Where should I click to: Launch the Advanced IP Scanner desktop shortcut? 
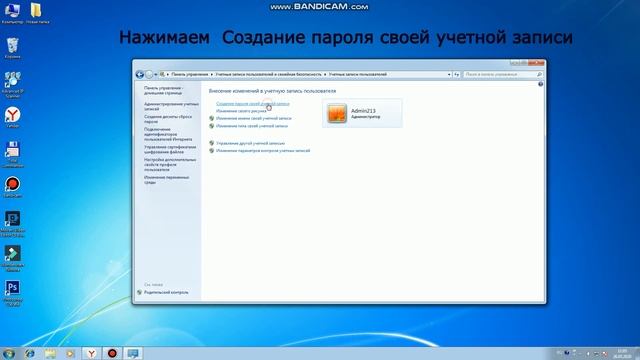(x=13, y=84)
